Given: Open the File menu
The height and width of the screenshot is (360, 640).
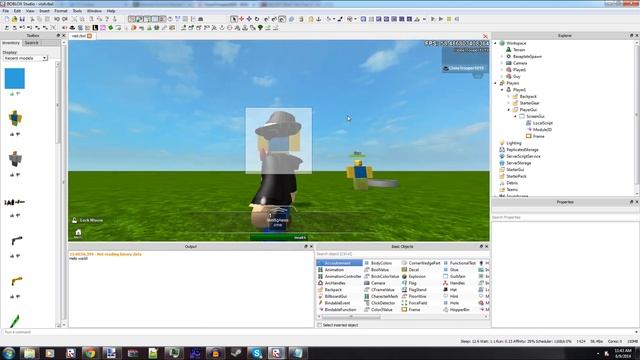Looking at the screenshot, I should (x=6, y=11).
